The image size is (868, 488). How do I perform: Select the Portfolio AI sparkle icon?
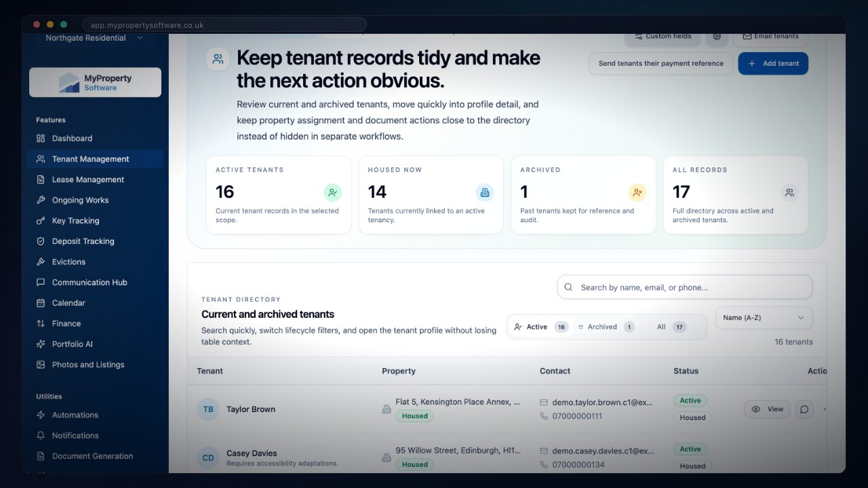tap(41, 344)
